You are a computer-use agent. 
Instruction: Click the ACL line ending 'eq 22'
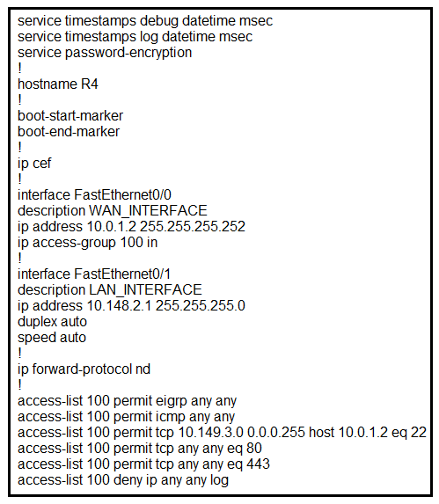click(222, 433)
